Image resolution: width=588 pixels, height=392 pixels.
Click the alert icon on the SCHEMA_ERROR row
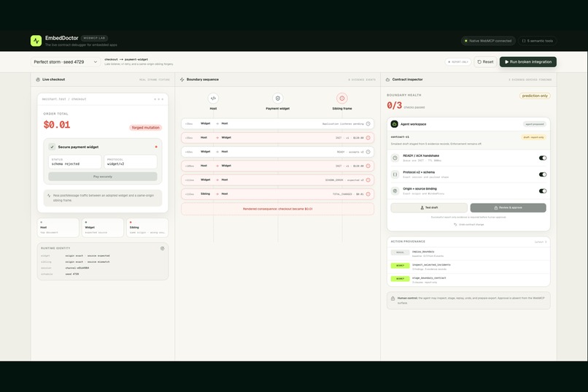tap(368, 180)
